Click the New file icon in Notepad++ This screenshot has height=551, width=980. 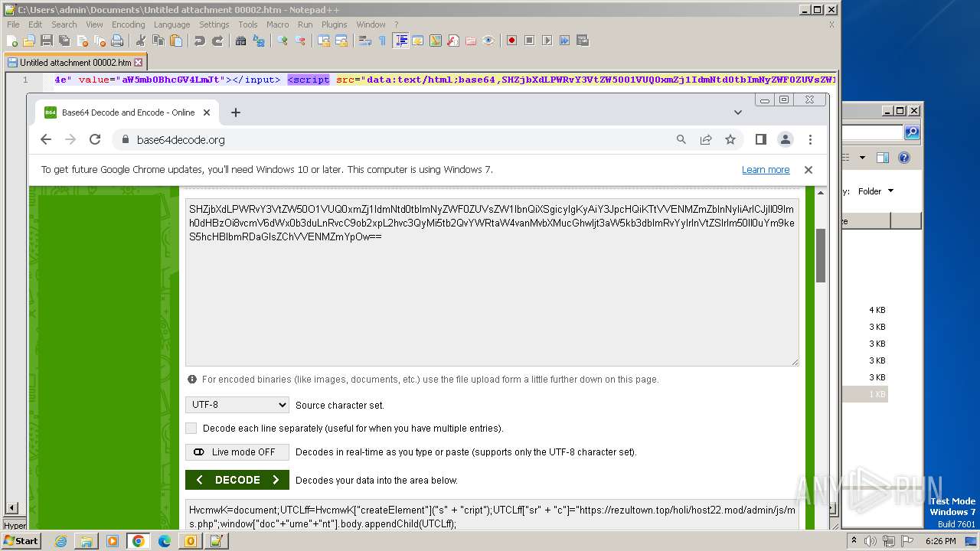[12, 41]
